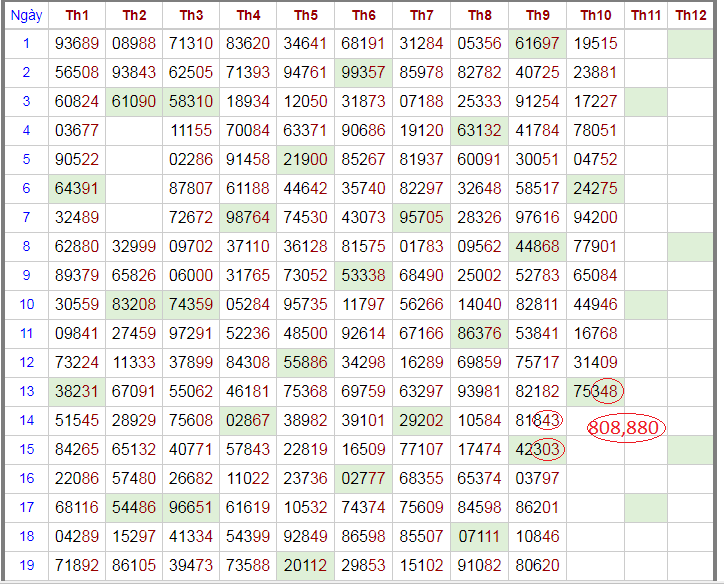Click the Th1 column header
Viewport: 724px width, 584px height.
77,15
